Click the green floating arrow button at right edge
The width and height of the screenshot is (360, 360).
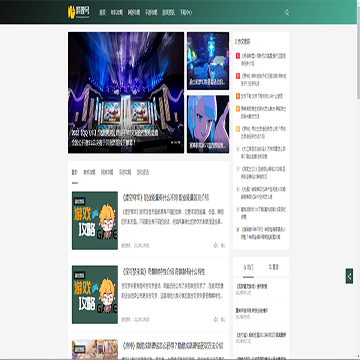[349, 276]
